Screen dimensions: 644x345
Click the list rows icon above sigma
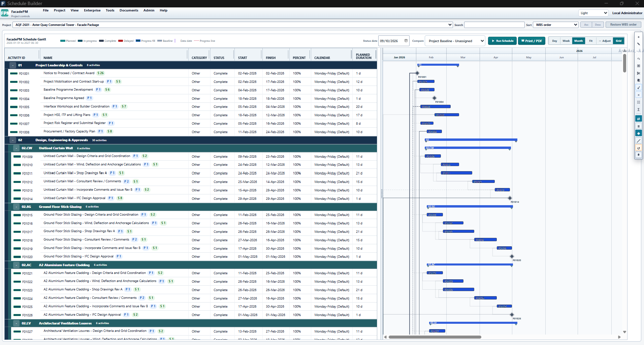tap(638, 102)
